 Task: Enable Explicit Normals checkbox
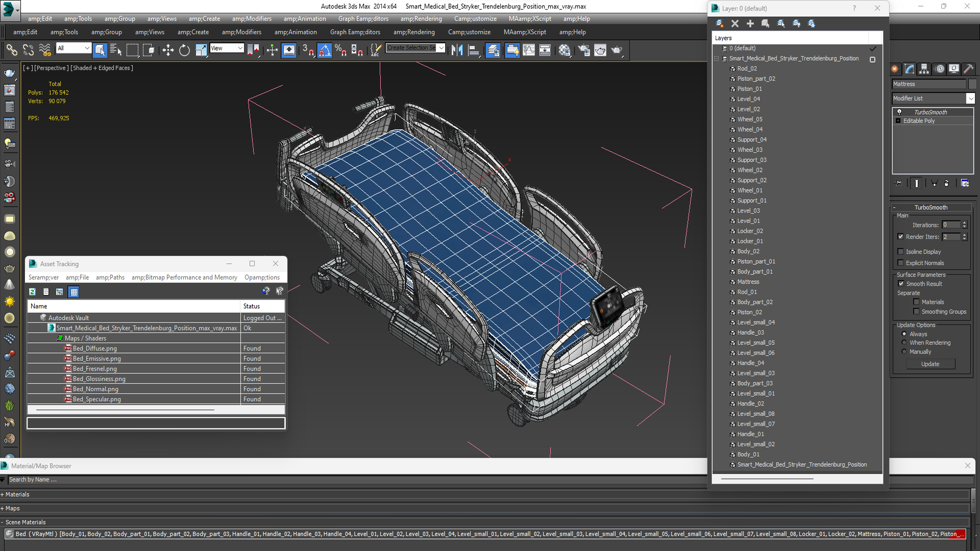pyautogui.click(x=900, y=263)
